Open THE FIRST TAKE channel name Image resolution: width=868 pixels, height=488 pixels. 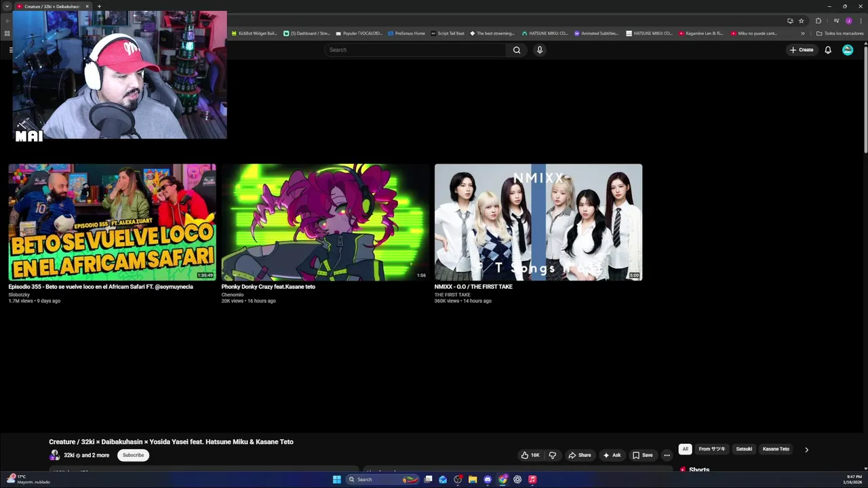452,295
